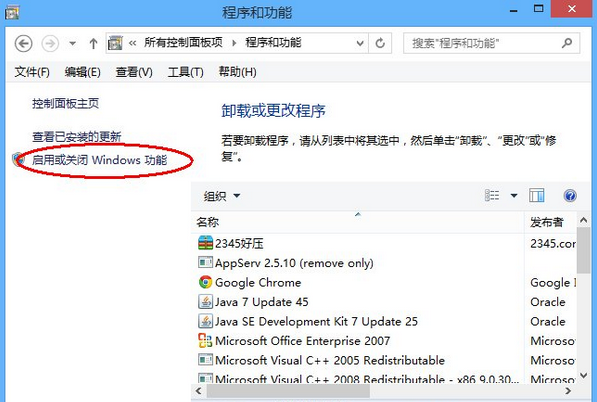The width and height of the screenshot is (597, 402).
Task: Click the magnifier search icon
Action: tap(567, 43)
